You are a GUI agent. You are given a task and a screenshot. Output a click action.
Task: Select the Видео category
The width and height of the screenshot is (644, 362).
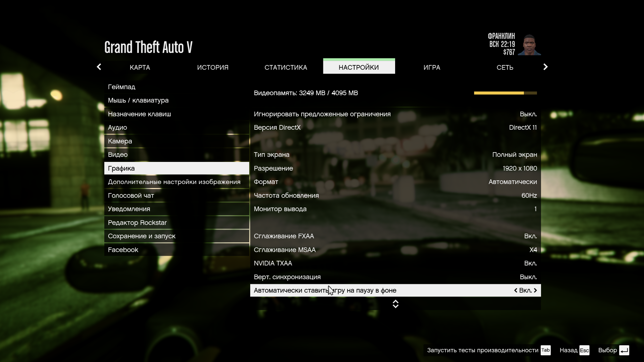tap(177, 155)
